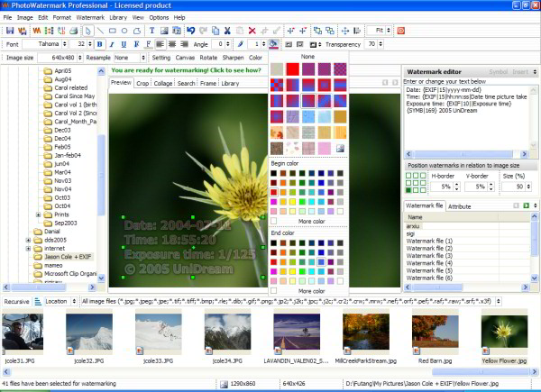Viewport: 541px width, 392px height.
Task: Open the Watermark menu
Action: [x=90, y=17]
